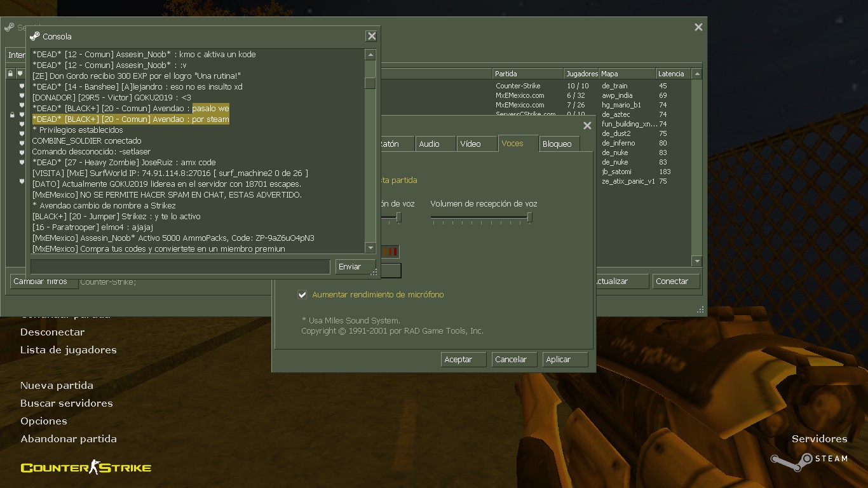The image size is (868, 488).
Task: Click Conectar in server browser
Action: click(x=676, y=281)
